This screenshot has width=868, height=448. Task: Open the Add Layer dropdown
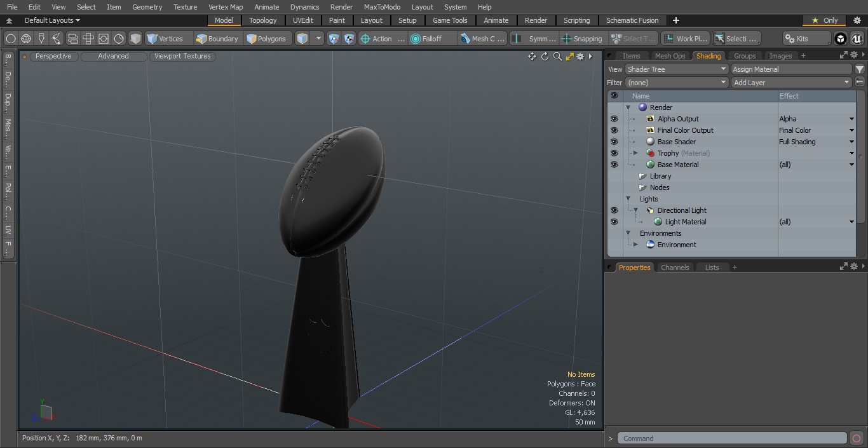(791, 83)
